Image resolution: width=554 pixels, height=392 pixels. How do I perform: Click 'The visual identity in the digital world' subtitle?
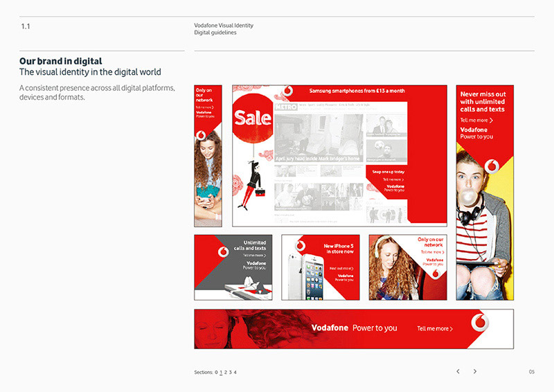[x=90, y=72]
